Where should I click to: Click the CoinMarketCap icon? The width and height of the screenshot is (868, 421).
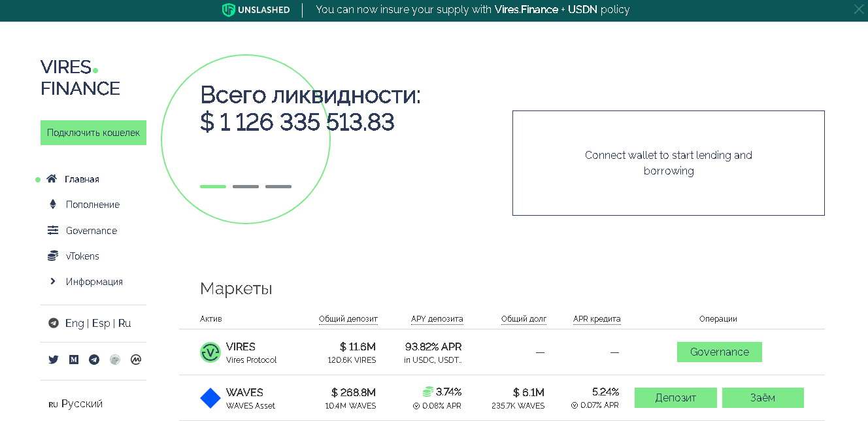coord(136,360)
